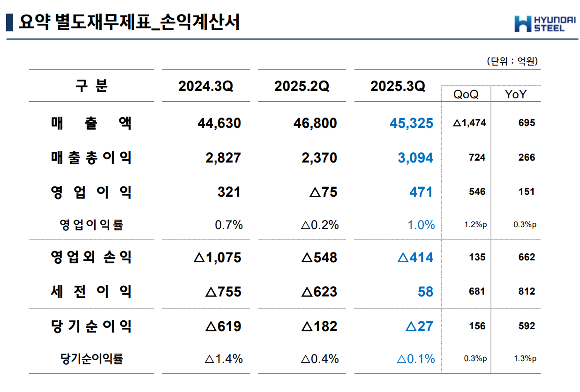This screenshot has width=580, height=392.
Task: Click the unit note (단위 : 억원)
Action: tap(512, 61)
